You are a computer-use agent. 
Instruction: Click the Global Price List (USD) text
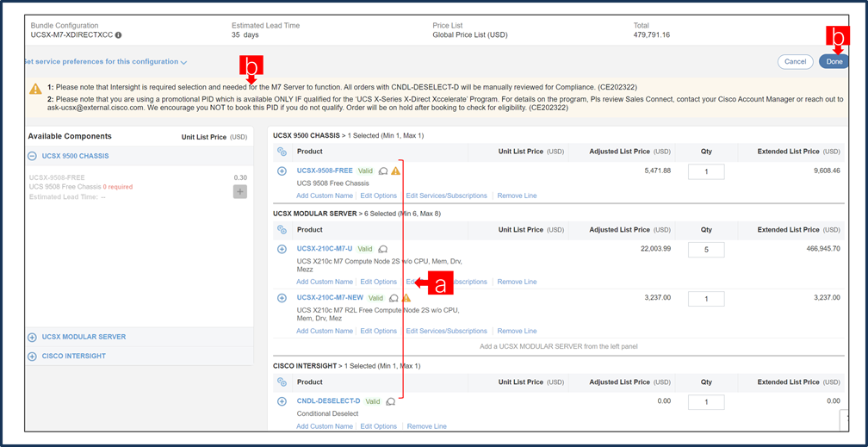(470, 35)
